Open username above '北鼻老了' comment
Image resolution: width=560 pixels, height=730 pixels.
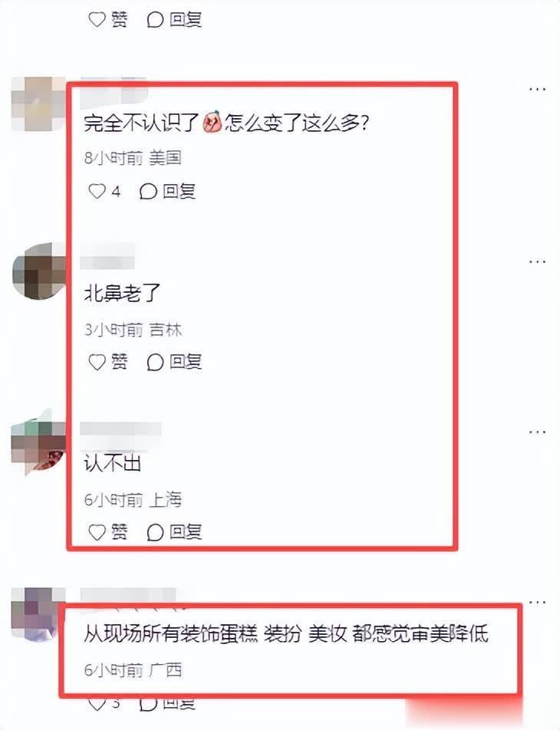[x=107, y=256]
